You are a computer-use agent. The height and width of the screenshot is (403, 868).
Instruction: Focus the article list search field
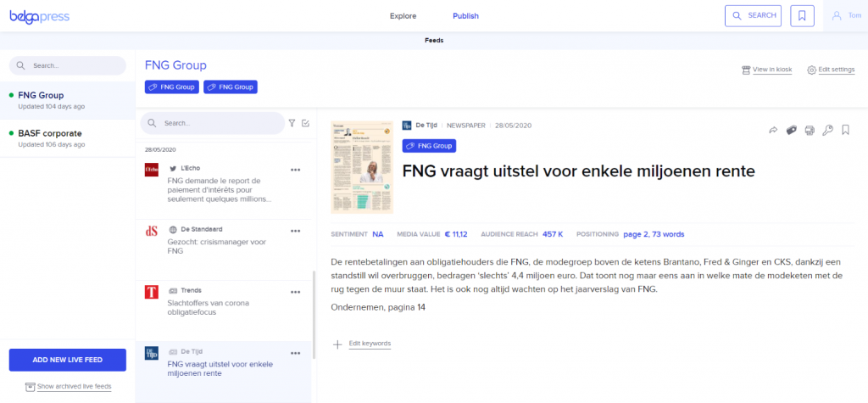213,123
